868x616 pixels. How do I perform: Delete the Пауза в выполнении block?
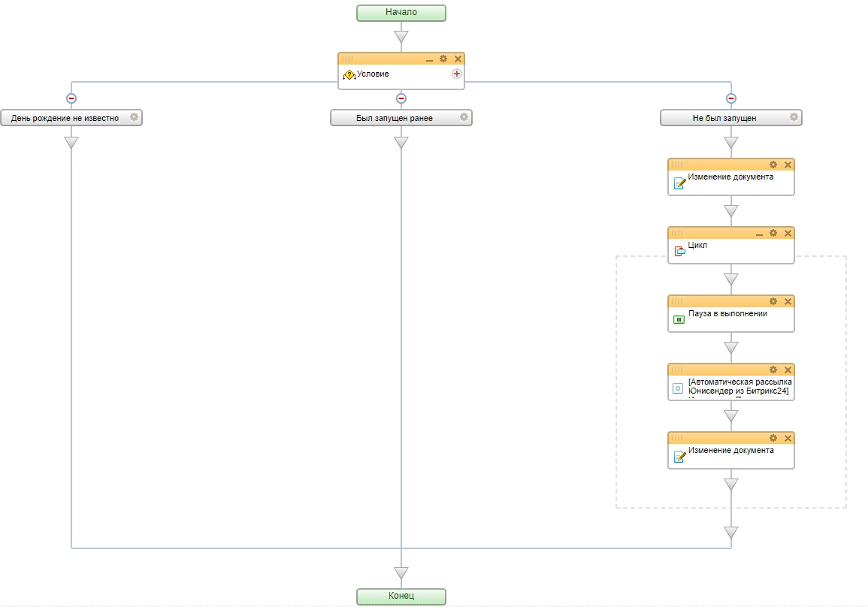point(788,301)
